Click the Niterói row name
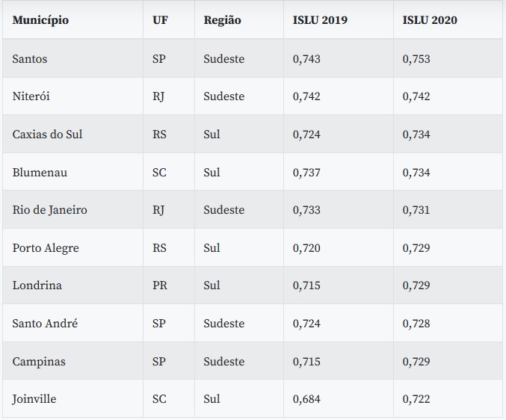The width and height of the screenshot is (506, 420). (x=31, y=96)
